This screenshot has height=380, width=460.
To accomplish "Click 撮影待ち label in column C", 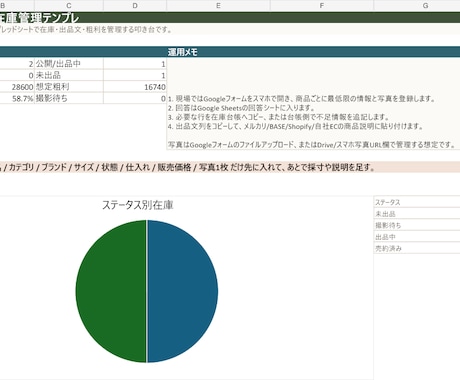I will [x=69, y=98].
